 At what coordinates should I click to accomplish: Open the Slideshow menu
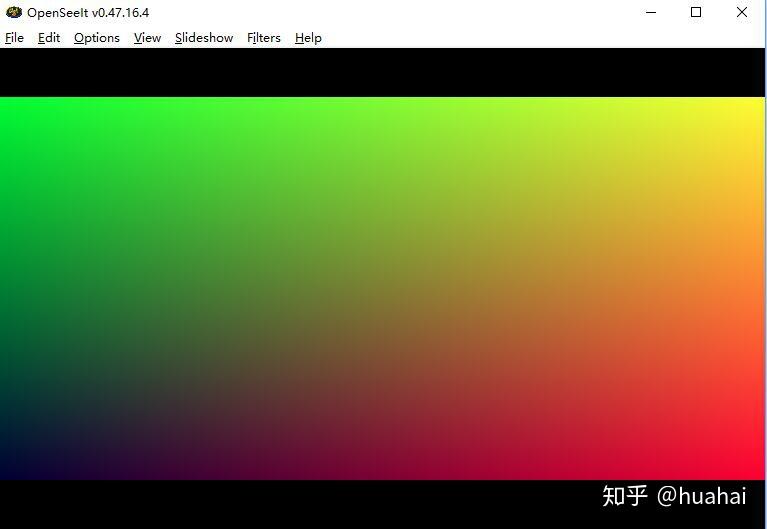[x=204, y=38]
